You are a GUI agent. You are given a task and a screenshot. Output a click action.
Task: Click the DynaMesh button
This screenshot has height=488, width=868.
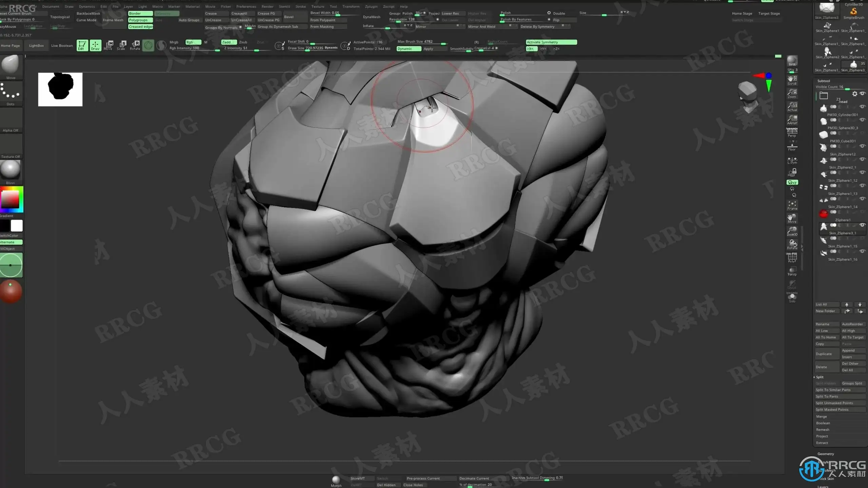[x=371, y=17]
